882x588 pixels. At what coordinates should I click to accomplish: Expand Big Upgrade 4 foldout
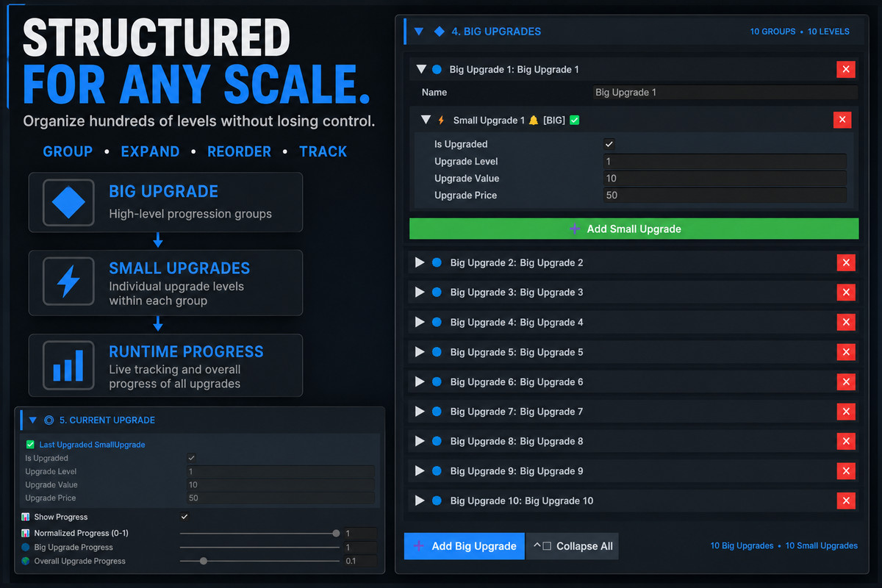coord(420,322)
